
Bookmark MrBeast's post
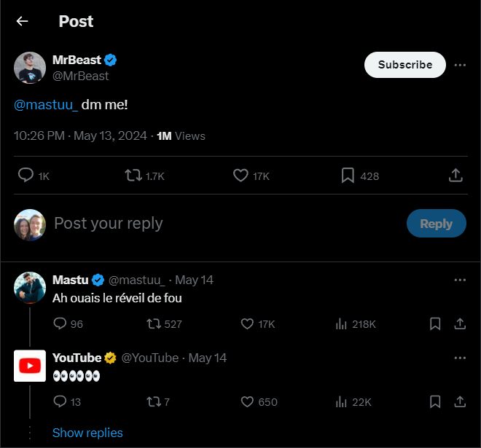[348, 176]
